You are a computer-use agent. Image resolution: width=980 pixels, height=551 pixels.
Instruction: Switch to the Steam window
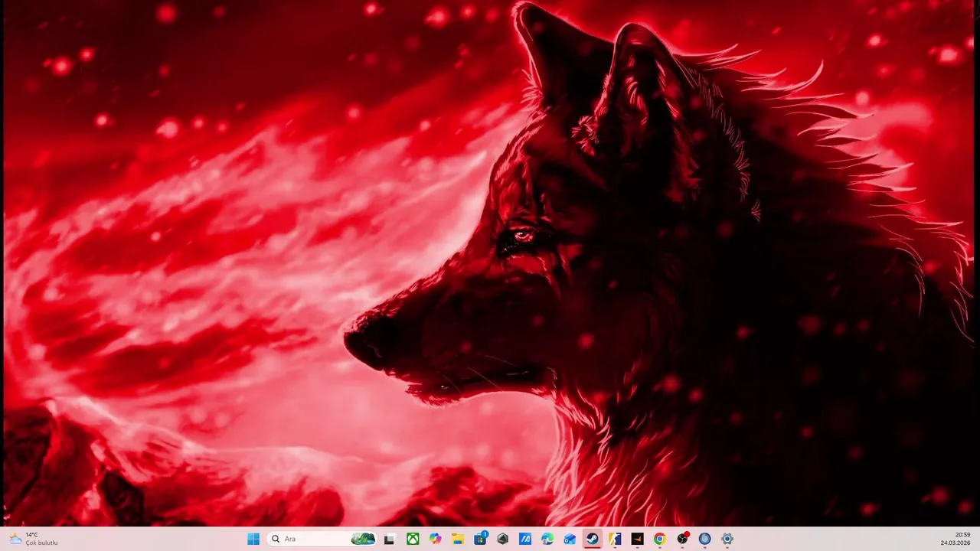[593, 539]
